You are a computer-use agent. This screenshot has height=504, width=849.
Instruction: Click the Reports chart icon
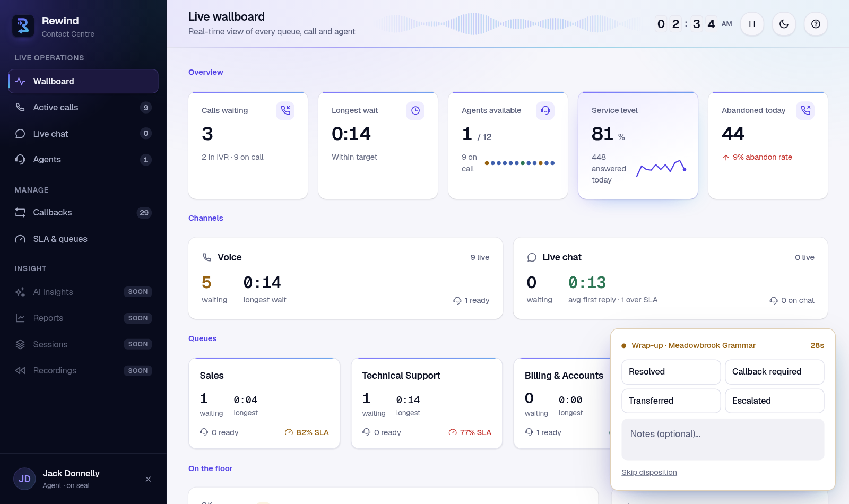20,318
